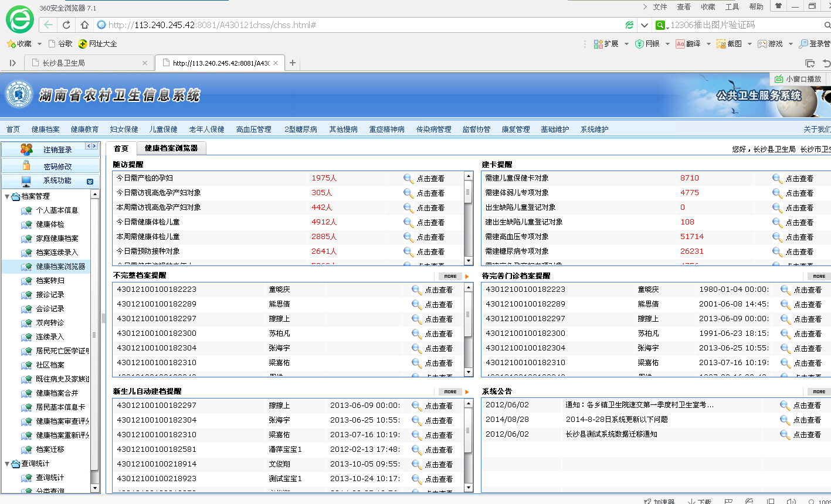Click the browser back arrow button
The width and height of the screenshot is (831, 504).
point(48,25)
